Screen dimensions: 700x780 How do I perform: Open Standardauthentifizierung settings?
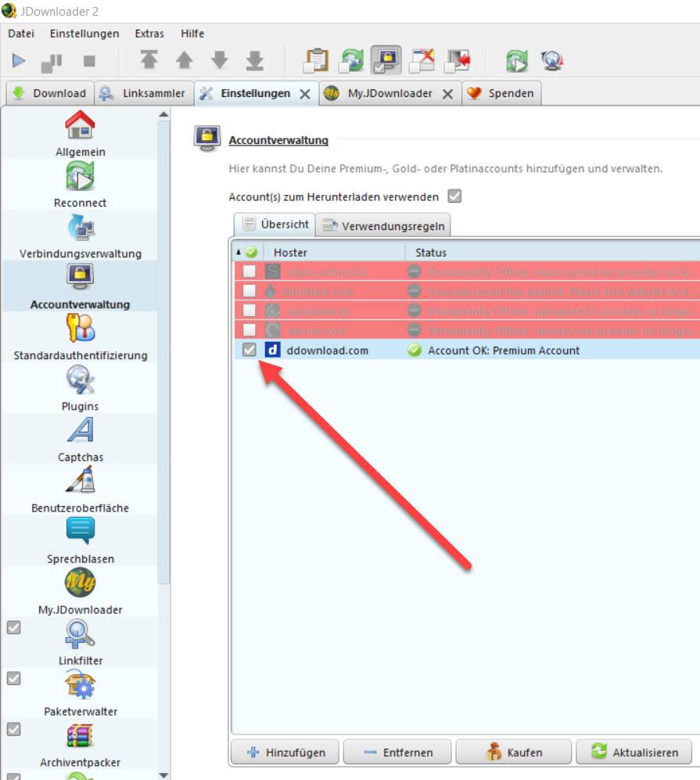pos(80,337)
